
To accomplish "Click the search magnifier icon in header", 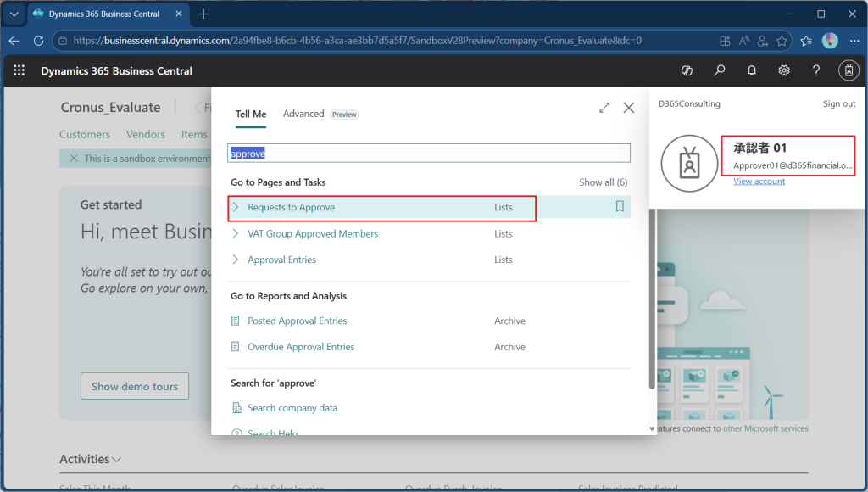I will pyautogui.click(x=720, y=71).
